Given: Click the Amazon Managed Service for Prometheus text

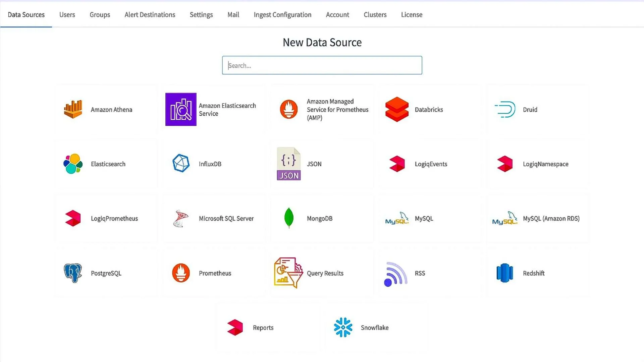Looking at the screenshot, I should click(x=337, y=110).
